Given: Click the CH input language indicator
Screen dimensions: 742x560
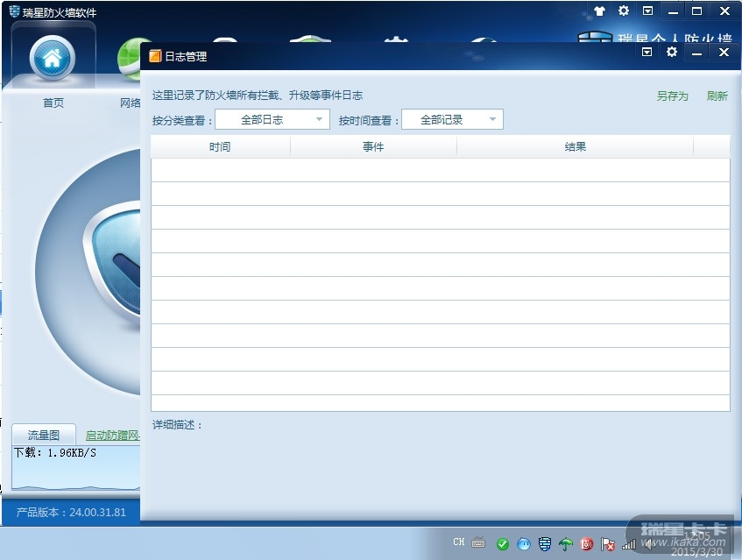Looking at the screenshot, I should 458,542.
